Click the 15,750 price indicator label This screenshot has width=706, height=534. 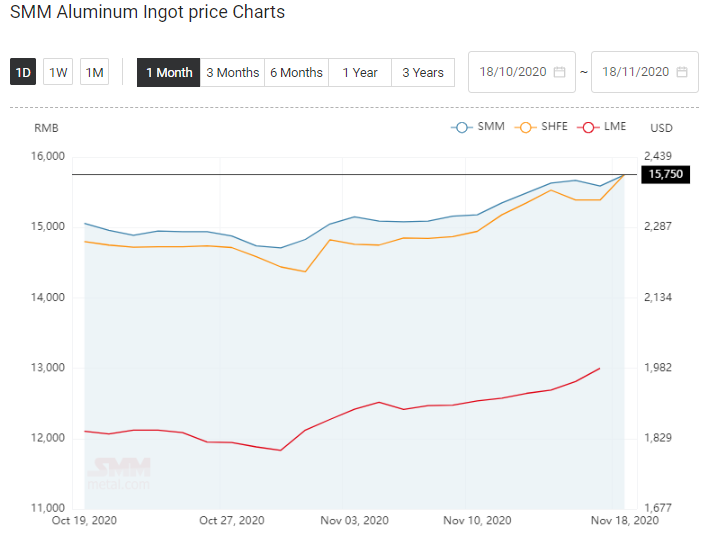(665, 174)
